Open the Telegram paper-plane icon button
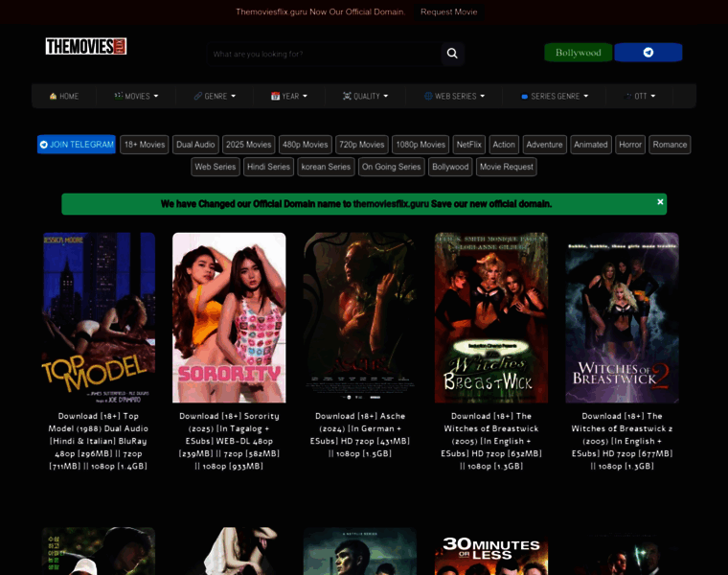The width and height of the screenshot is (728, 575). click(648, 53)
